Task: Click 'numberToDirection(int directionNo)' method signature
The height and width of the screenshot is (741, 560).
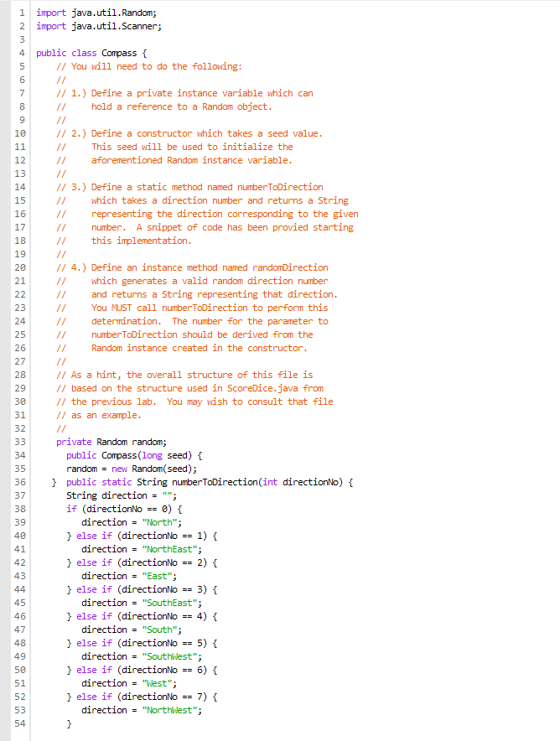Action: point(257,482)
